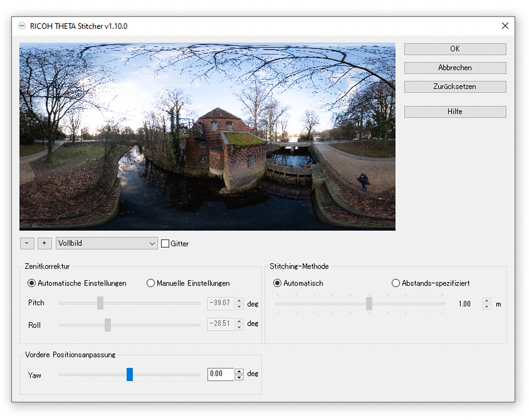Increase stitching distance with up arrow
Image resolution: width=529 pixels, height=420 pixels.
pyautogui.click(x=486, y=301)
